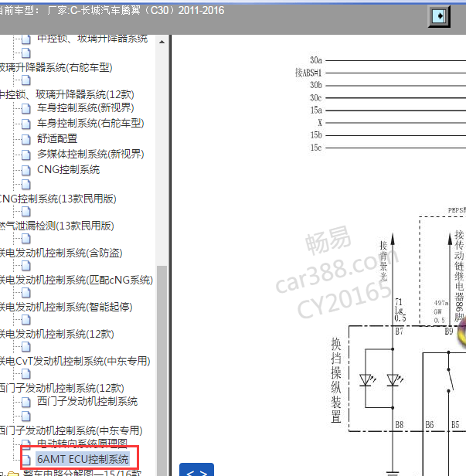Click document icon beside 舒适配置
Screen dimensions: 466x476
point(26,139)
